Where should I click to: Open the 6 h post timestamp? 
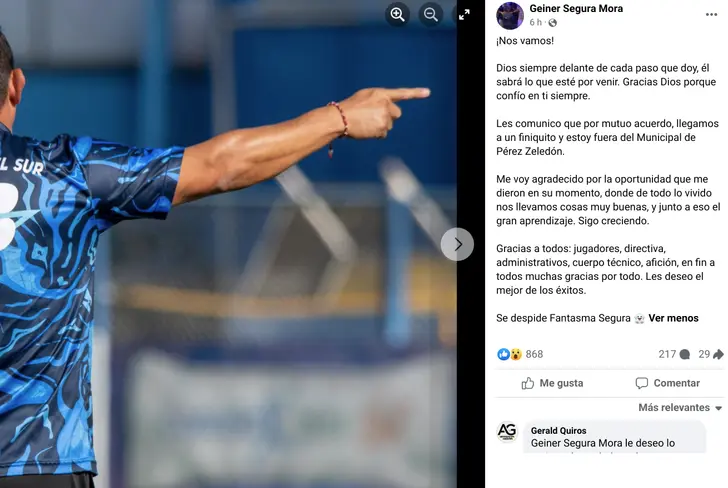(535, 22)
